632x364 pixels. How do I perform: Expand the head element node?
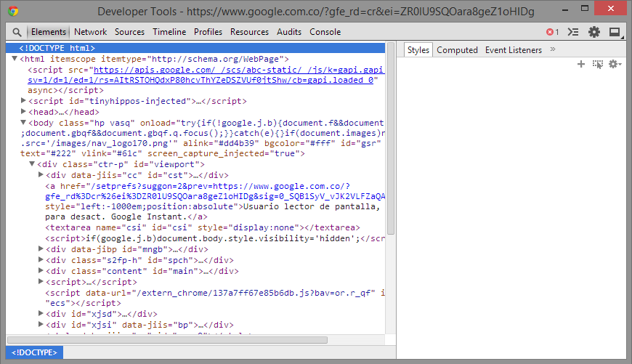coord(23,111)
